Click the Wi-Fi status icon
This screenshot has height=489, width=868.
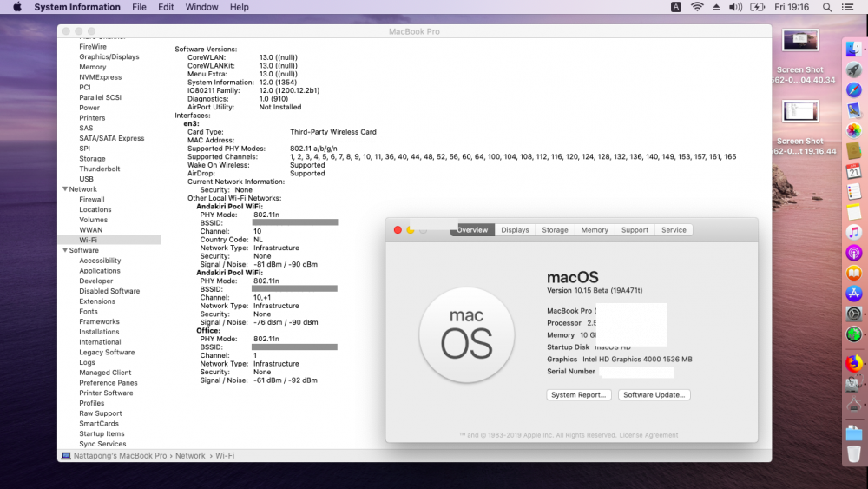pyautogui.click(x=697, y=7)
